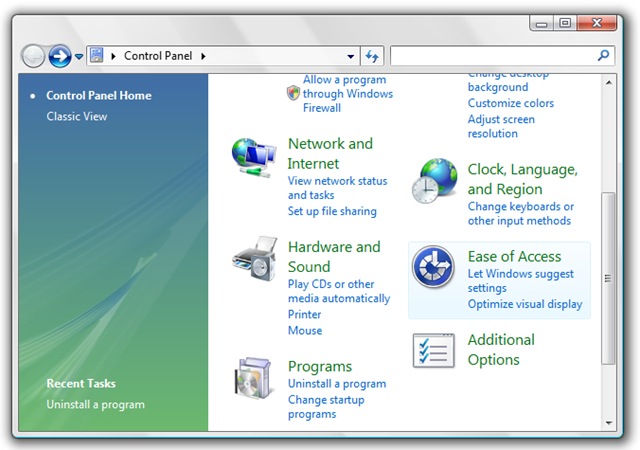Image resolution: width=640 pixels, height=450 pixels.
Task: Expand the arrow before Control Panel breadcrumb
Action: (113, 56)
